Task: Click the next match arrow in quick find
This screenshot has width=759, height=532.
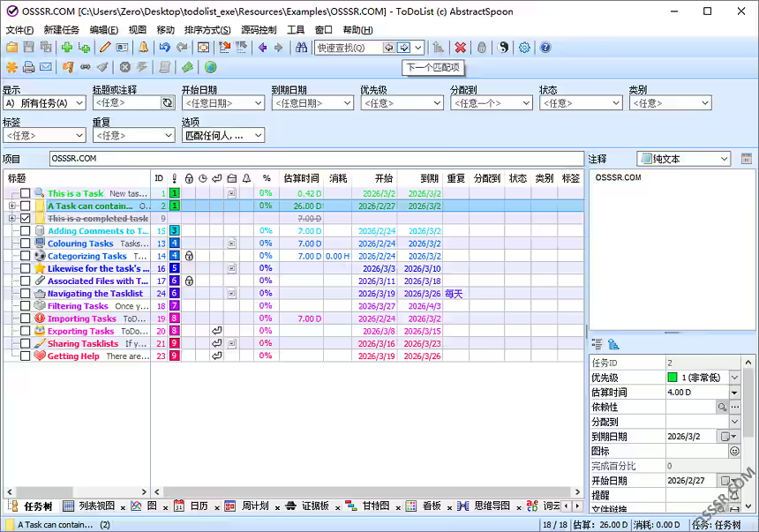Action: (x=403, y=49)
